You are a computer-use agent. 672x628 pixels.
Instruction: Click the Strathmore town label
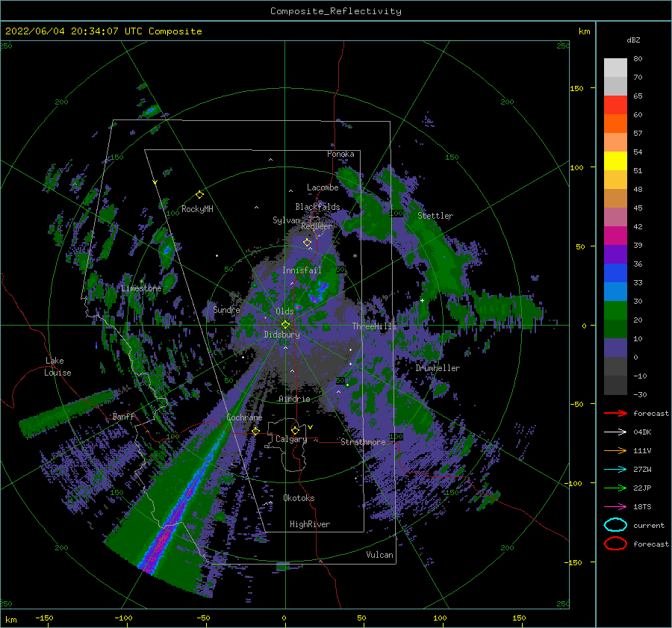(363, 442)
